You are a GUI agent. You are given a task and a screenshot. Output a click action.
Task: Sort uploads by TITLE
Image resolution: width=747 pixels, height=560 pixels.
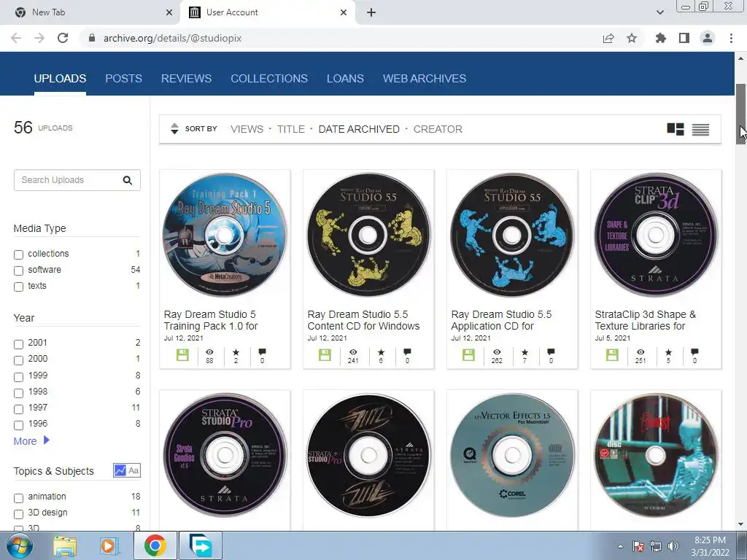[291, 129]
